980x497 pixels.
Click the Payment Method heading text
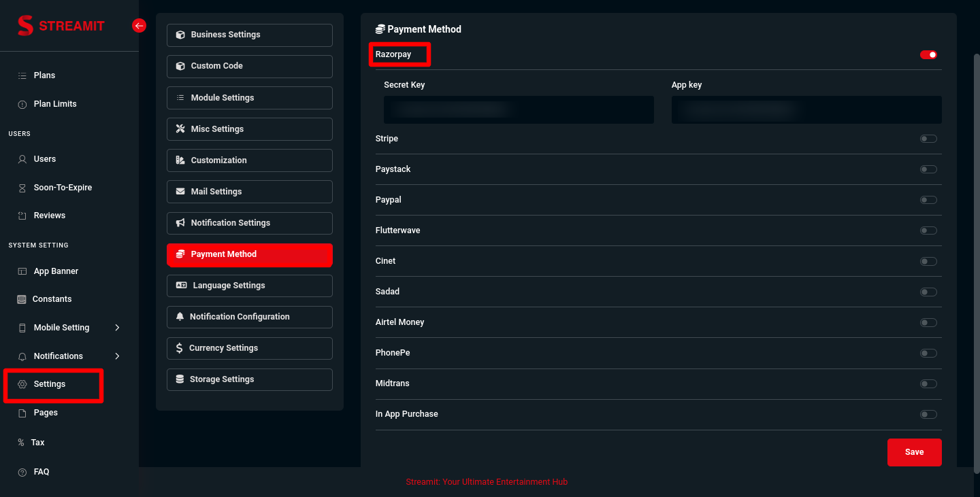[424, 29]
